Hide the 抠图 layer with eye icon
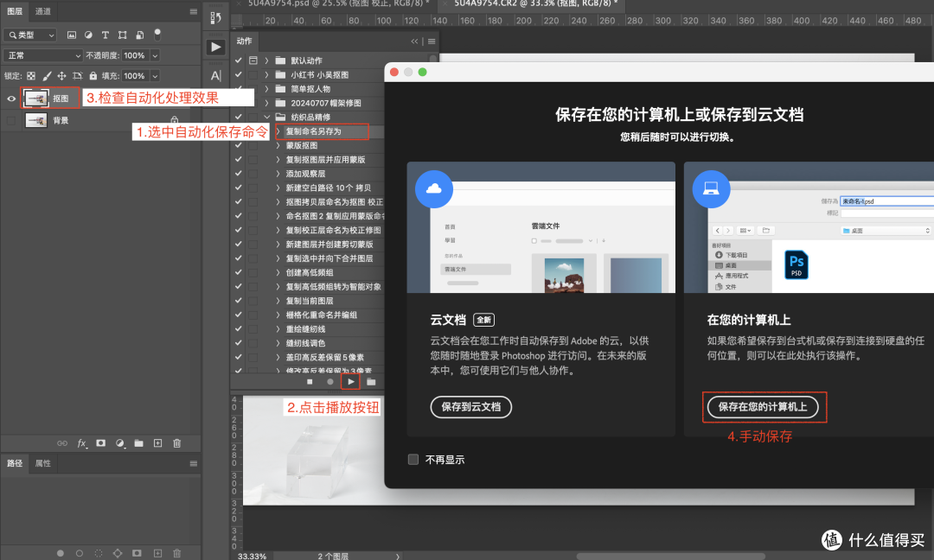The image size is (934, 560). coord(11,99)
